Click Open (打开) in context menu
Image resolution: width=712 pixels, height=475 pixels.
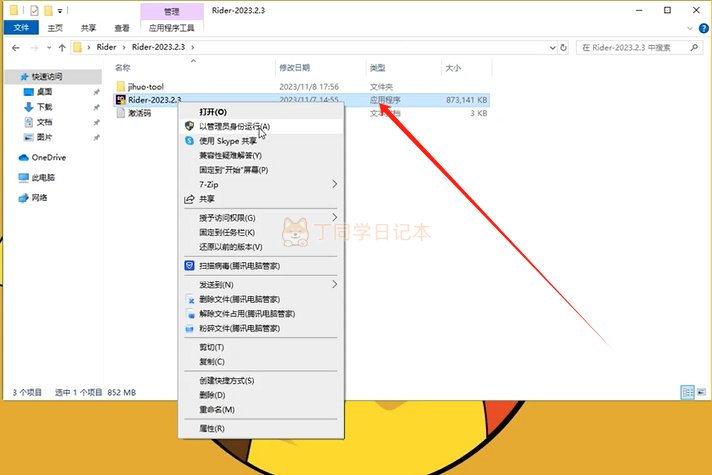[x=261, y=112]
